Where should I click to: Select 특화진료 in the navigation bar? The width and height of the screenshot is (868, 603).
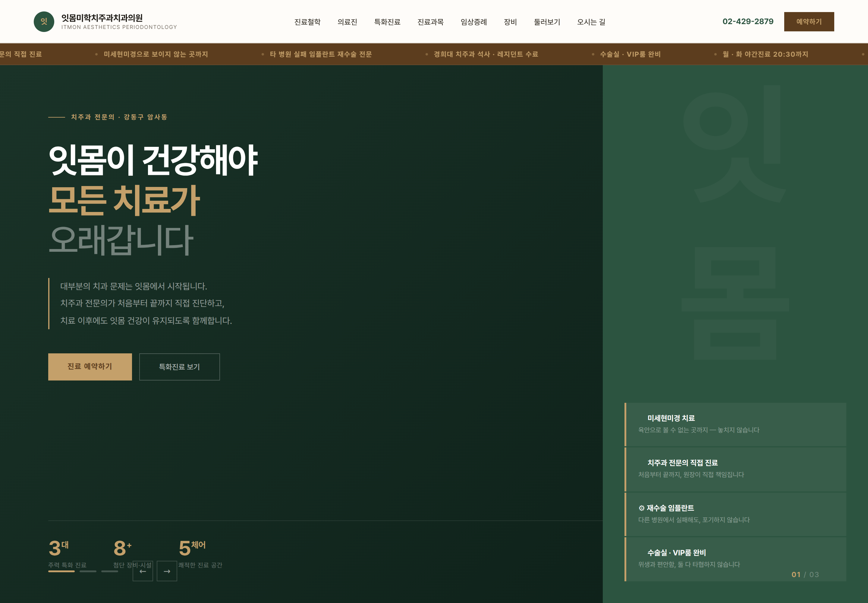pos(387,22)
